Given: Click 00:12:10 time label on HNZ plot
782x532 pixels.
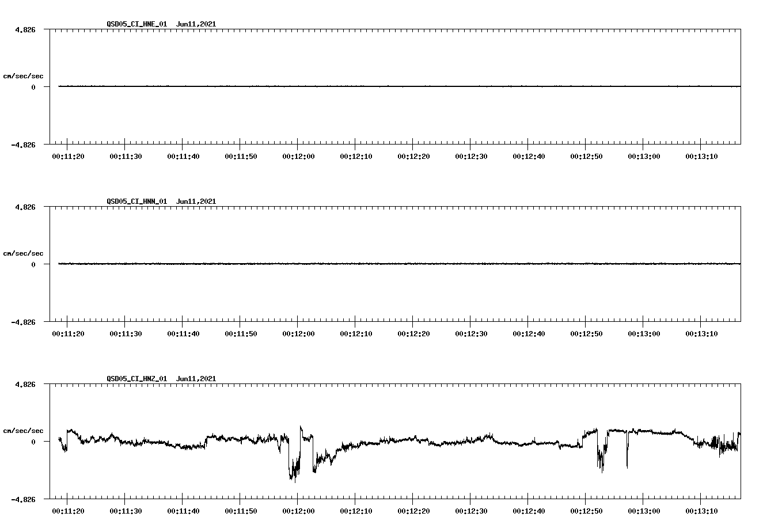Looking at the screenshot, I should click(356, 511).
